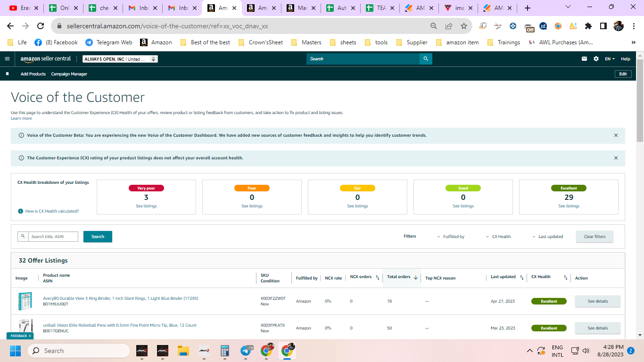
Task: Open the ALWAYS OPEN, INC account switcher
Action: (x=120, y=59)
